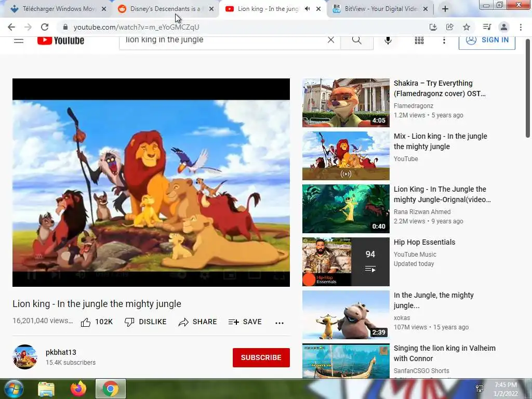This screenshot has height=399, width=532.
Task: Open the Windows Start button
Action: pos(14,389)
